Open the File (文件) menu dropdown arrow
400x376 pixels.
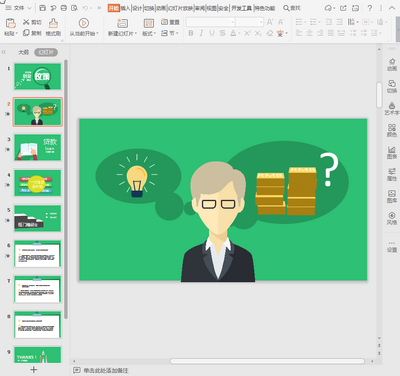point(29,8)
